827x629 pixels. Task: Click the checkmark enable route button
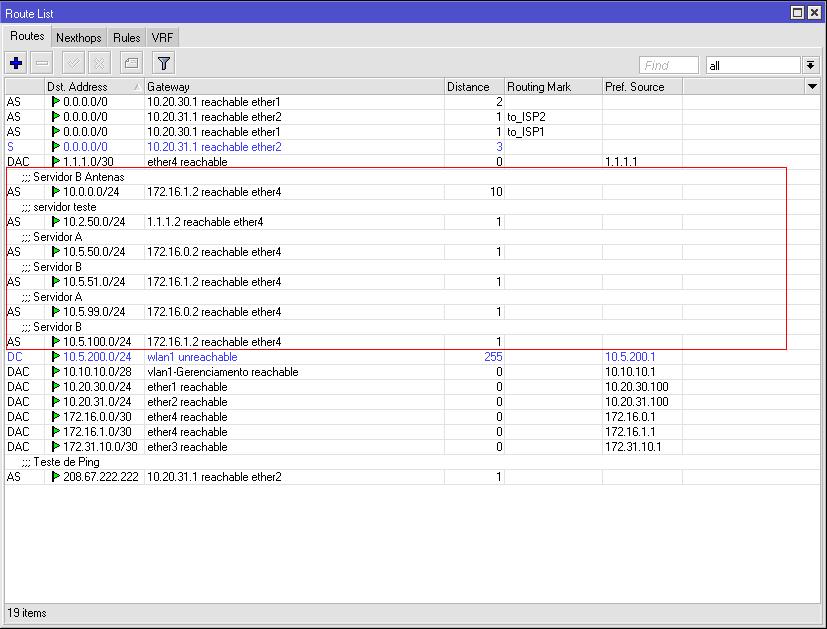coord(73,63)
